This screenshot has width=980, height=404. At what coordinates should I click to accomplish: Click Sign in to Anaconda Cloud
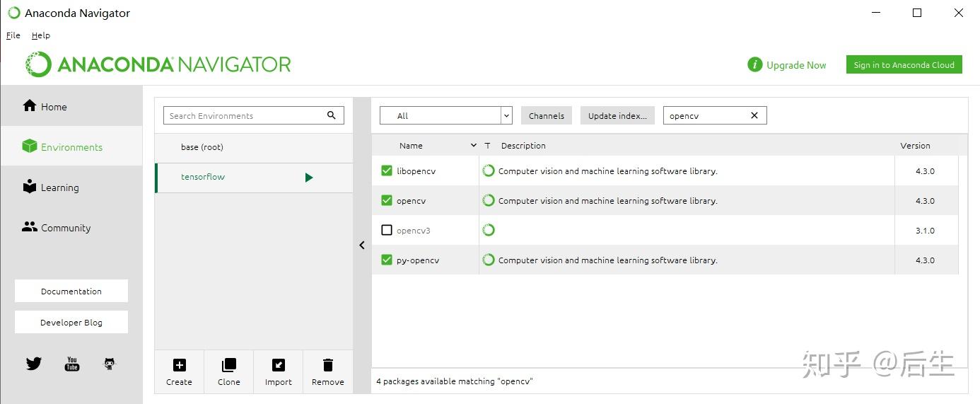pyautogui.click(x=904, y=65)
